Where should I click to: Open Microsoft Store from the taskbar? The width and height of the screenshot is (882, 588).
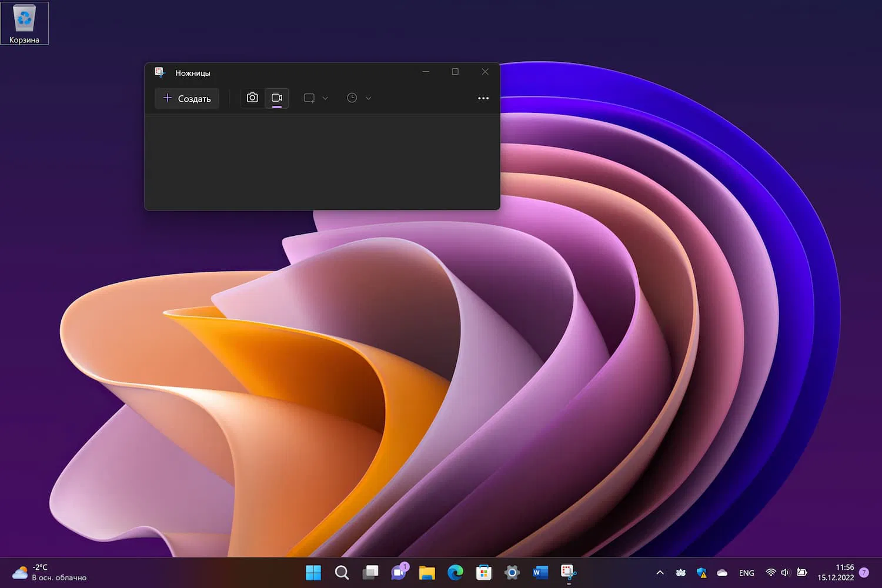click(x=484, y=573)
